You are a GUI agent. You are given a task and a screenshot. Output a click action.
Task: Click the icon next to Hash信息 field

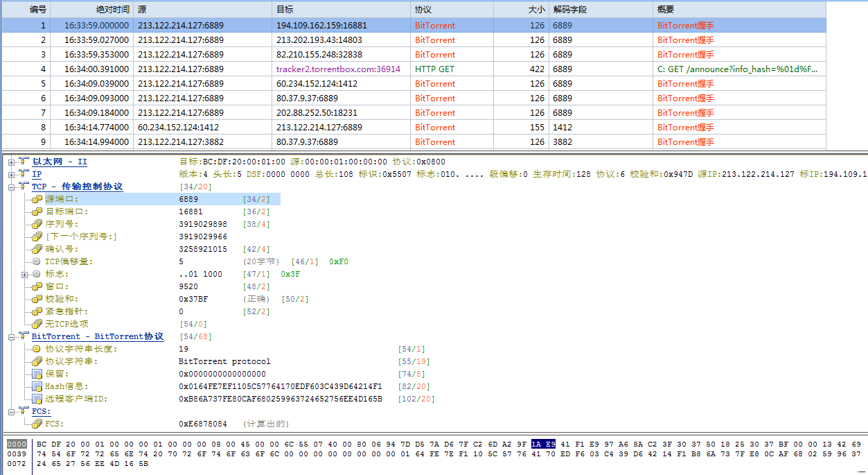pyautogui.click(x=37, y=386)
